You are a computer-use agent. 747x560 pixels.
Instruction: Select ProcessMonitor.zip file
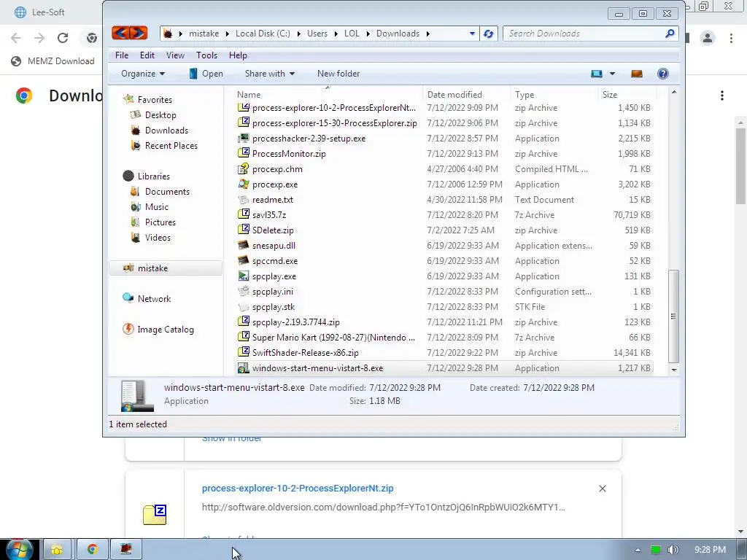coord(289,153)
